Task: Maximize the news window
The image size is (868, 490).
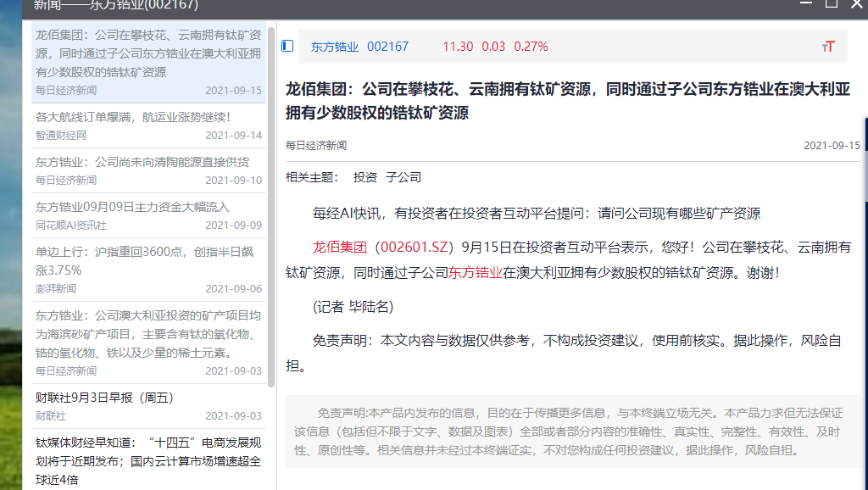Action: point(832,3)
